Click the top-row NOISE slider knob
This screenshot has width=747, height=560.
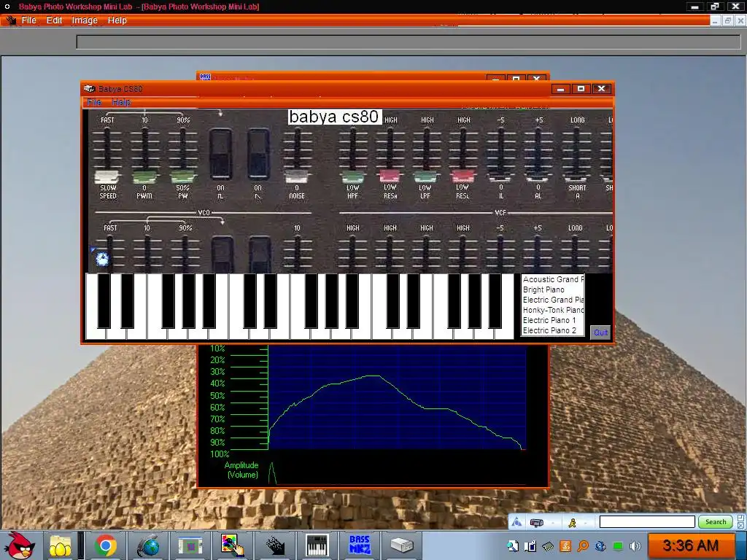tap(297, 177)
